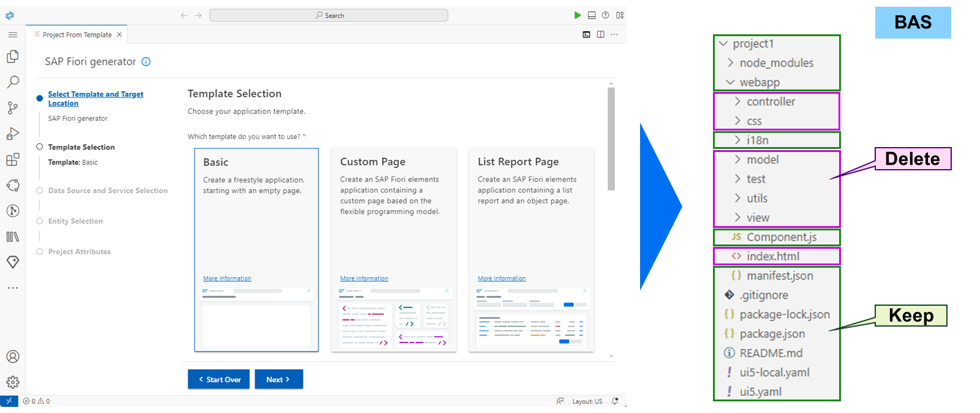Open the Source Control icon
Screen dimensions: 980x413
pyautogui.click(x=12, y=108)
